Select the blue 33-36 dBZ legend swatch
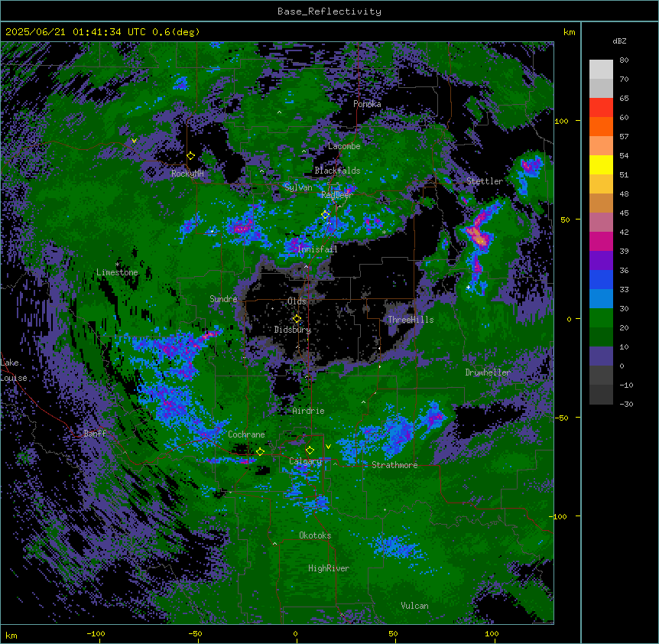 pyautogui.click(x=601, y=279)
